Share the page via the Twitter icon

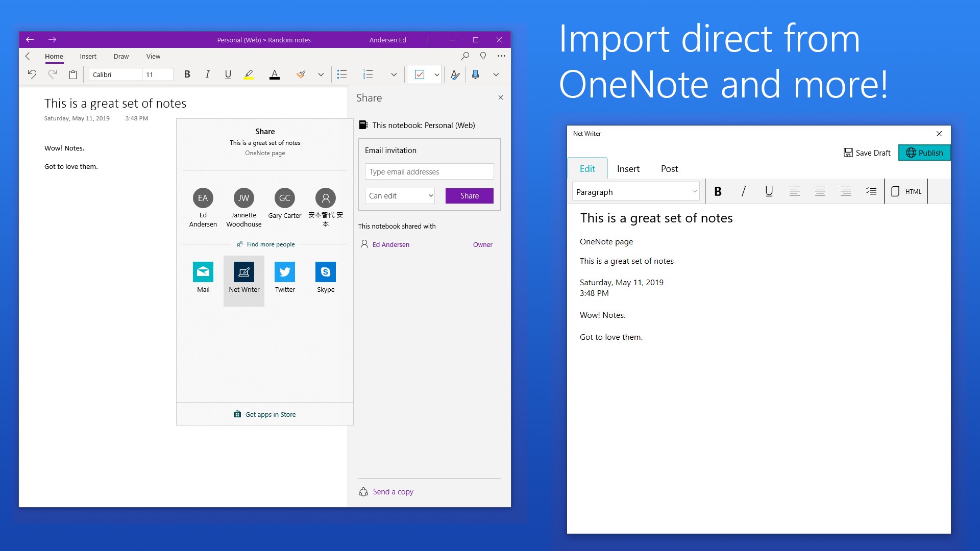285,272
